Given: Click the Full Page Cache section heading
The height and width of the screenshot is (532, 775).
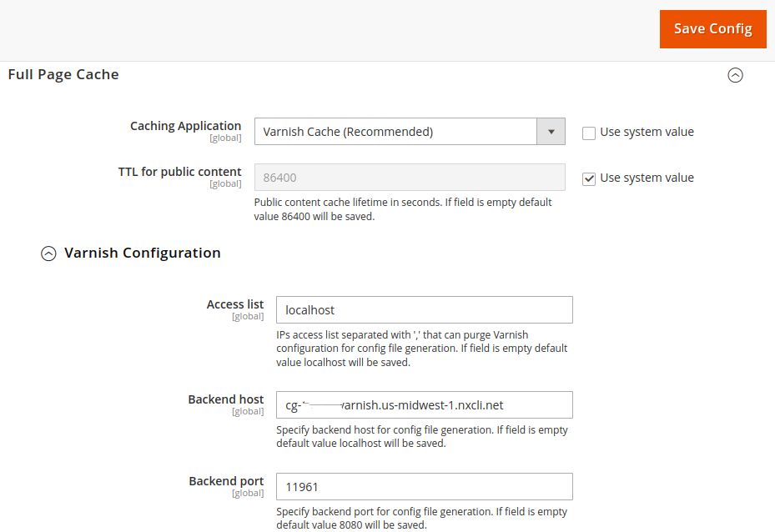Looking at the screenshot, I should coord(63,74).
